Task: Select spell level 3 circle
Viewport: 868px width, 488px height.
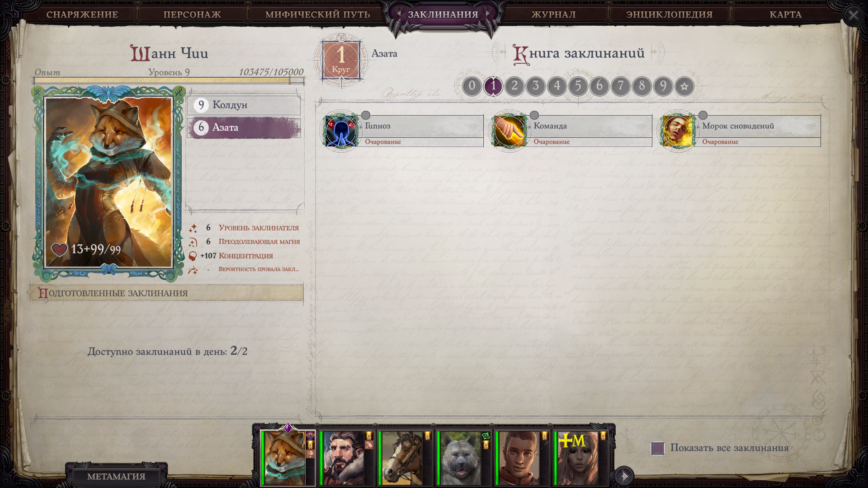Action: point(536,86)
